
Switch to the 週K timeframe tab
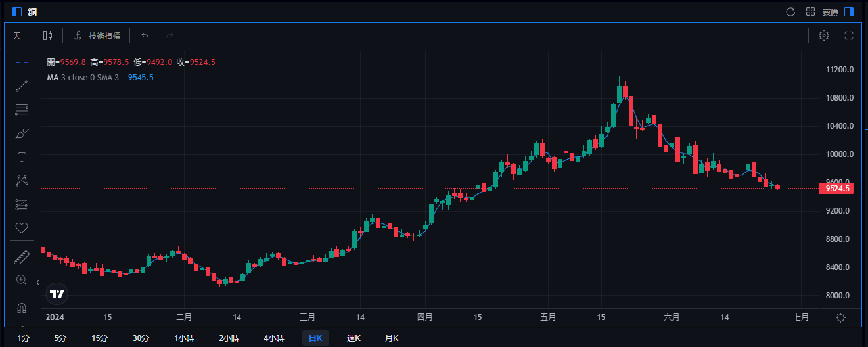[x=354, y=338]
